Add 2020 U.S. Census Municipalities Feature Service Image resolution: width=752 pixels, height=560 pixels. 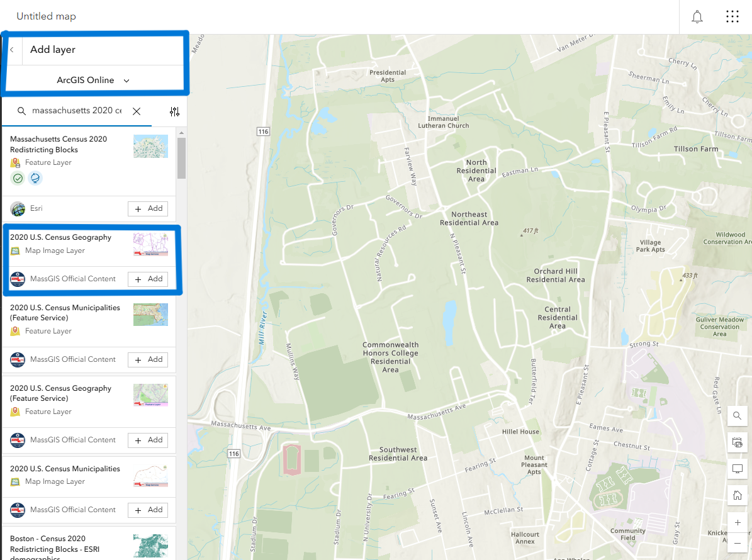(148, 359)
